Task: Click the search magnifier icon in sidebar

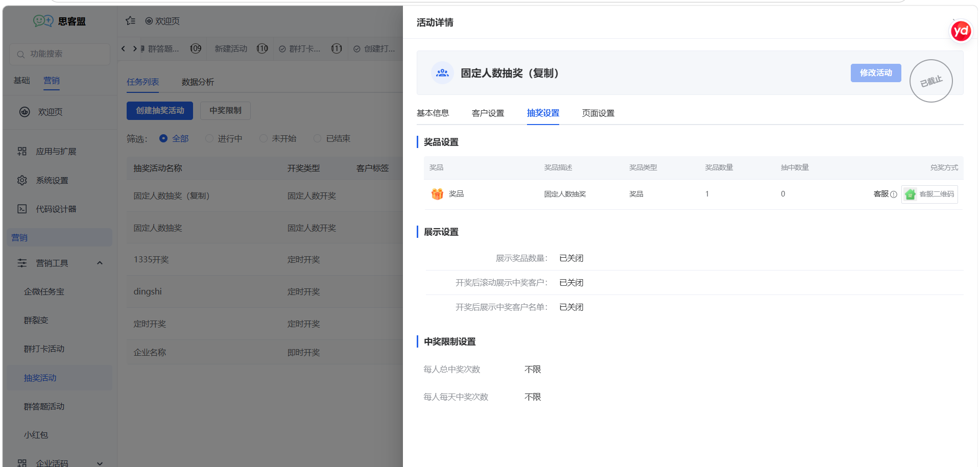Action: [x=21, y=54]
